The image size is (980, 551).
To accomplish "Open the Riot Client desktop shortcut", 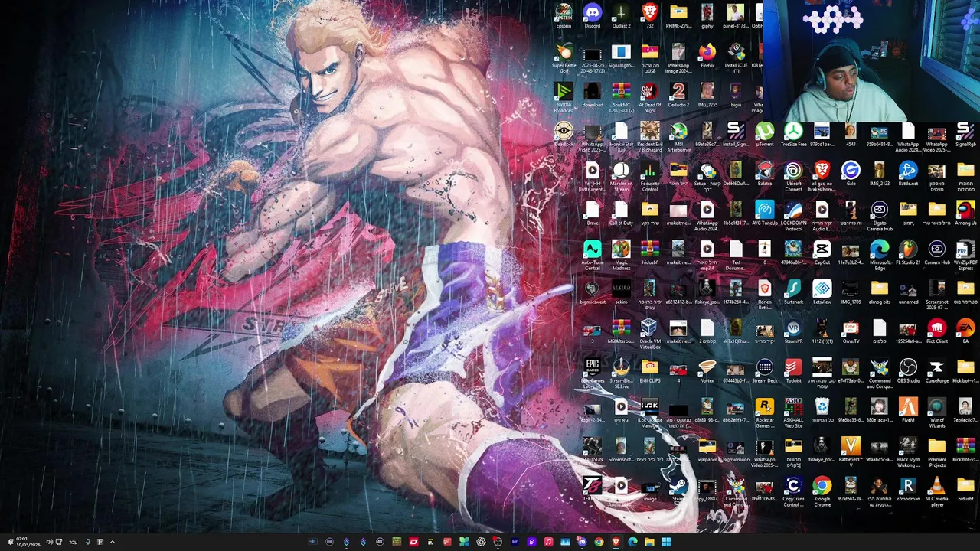I will [x=937, y=332].
